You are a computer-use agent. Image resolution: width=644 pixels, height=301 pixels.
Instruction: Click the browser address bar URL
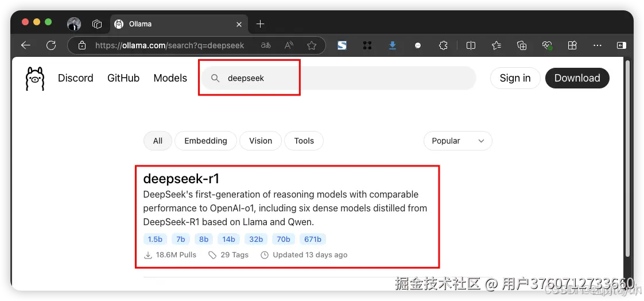pyautogui.click(x=170, y=45)
